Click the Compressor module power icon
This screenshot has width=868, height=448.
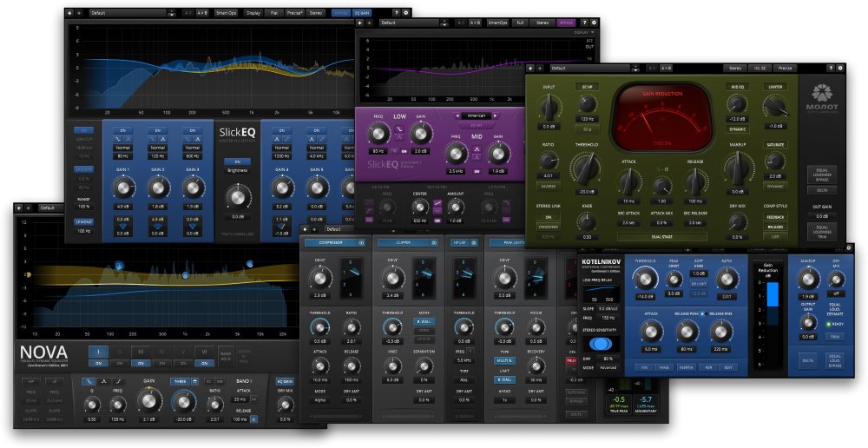359,243
